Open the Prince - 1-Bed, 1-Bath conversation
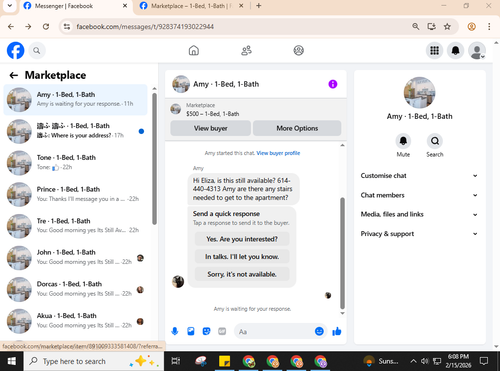The height and width of the screenshot is (371, 500). 75,194
